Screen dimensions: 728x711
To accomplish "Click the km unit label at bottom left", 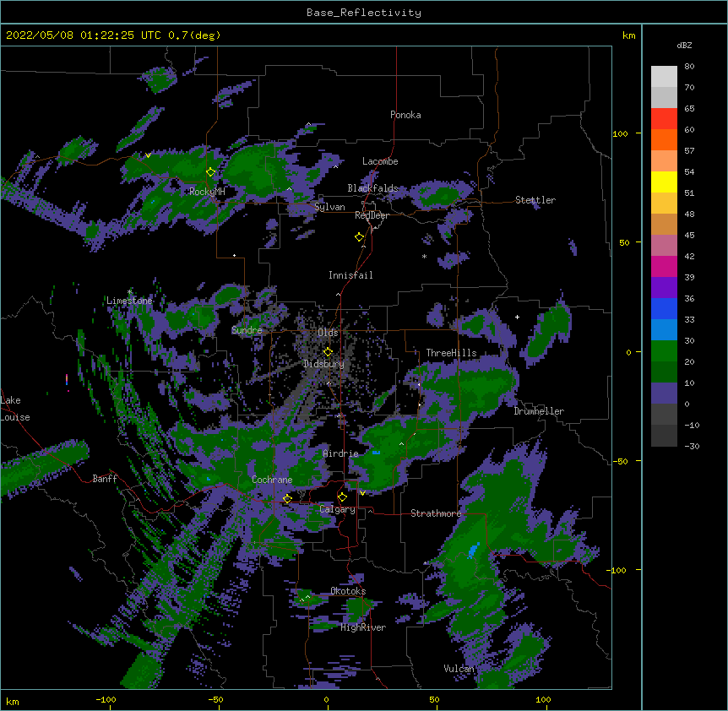I will tap(13, 701).
